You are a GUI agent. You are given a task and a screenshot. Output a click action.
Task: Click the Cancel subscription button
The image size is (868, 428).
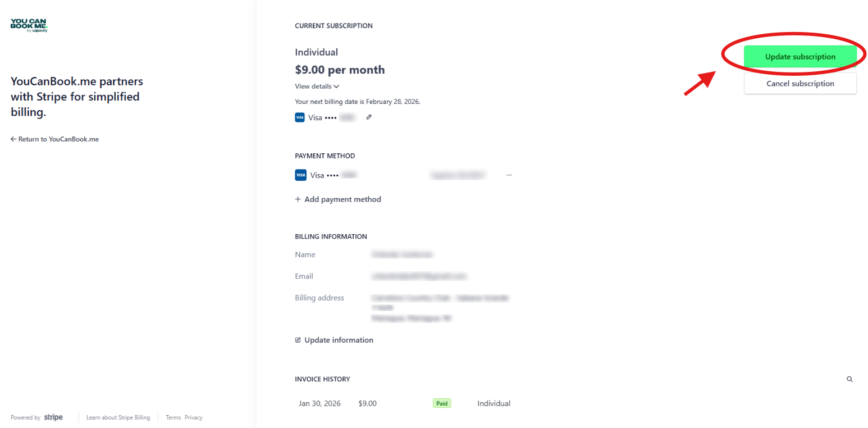click(800, 84)
